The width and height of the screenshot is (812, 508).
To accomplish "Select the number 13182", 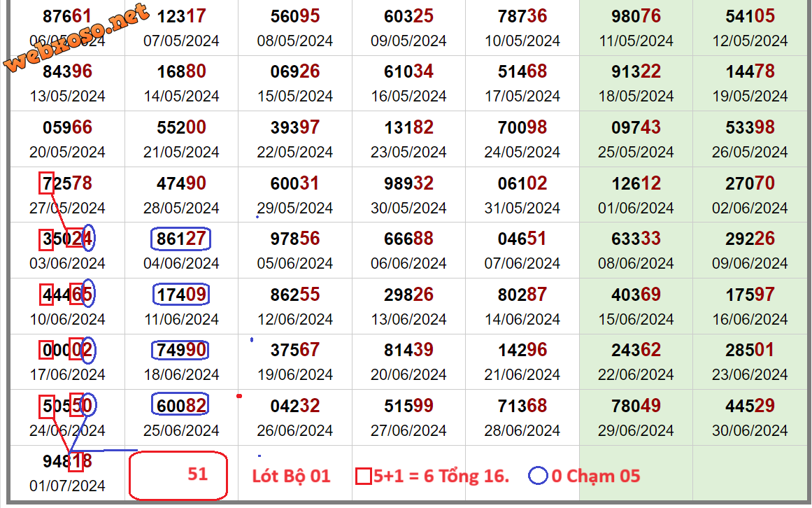I will click(x=408, y=127).
